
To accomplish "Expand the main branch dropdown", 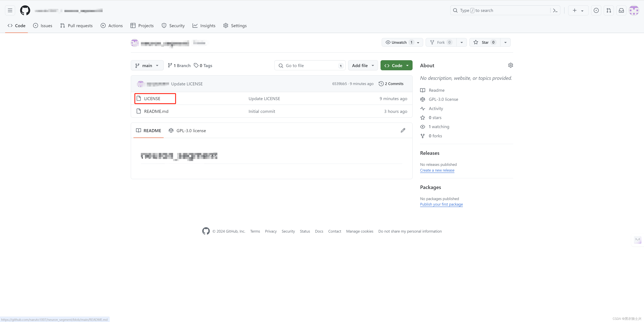I will click(147, 66).
